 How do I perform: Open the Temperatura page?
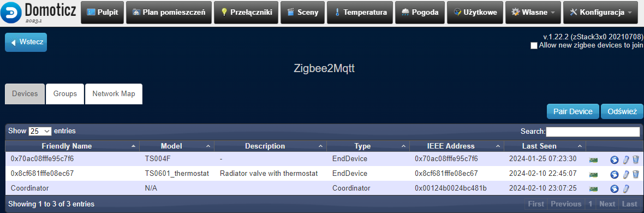[360, 13]
